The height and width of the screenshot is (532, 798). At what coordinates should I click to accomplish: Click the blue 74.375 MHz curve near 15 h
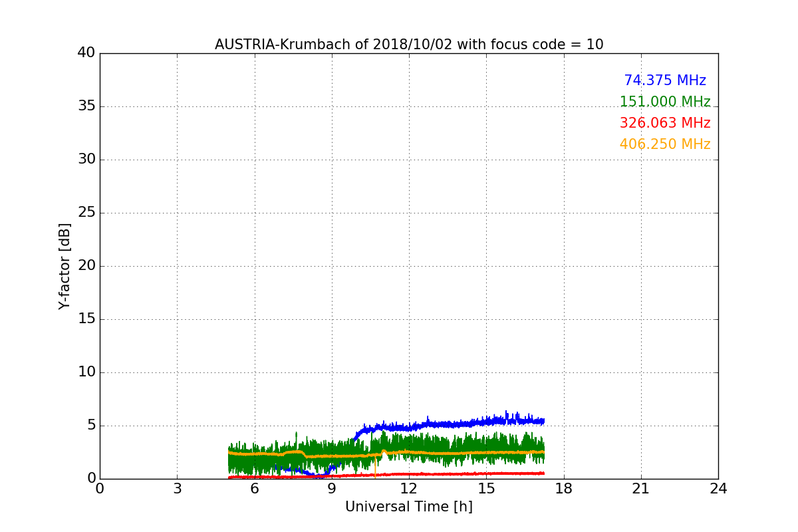click(486, 422)
